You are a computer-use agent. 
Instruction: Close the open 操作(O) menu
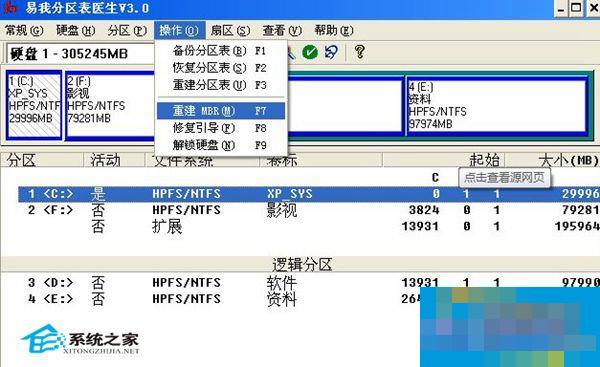coord(179,30)
